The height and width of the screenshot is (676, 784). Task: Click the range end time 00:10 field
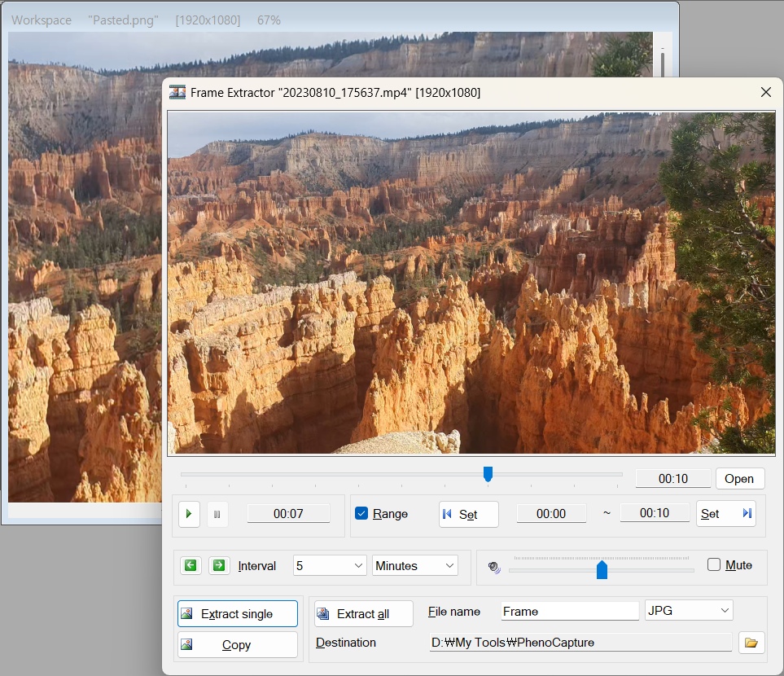tap(655, 513)
